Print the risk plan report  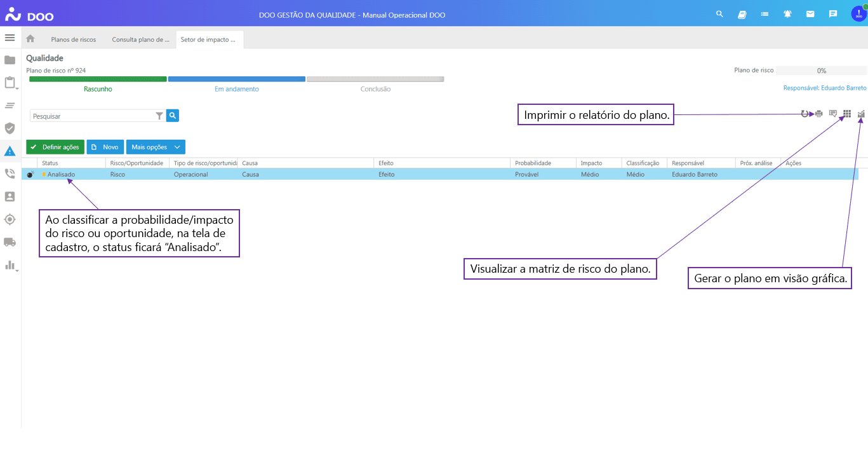click(x=818, y=114)
